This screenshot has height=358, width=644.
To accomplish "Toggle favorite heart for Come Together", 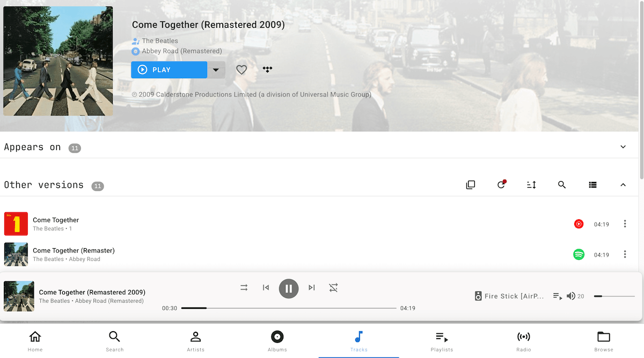I will 241,70.
